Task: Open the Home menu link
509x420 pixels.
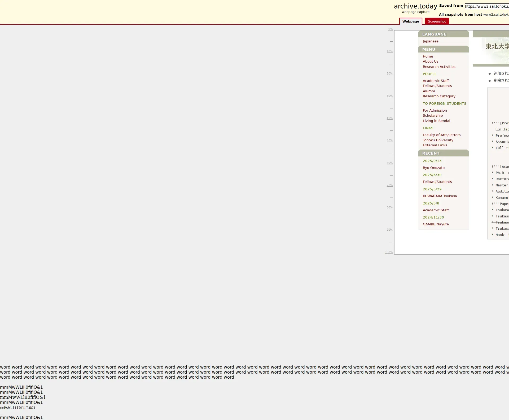Action: pyautogui.click(x=428, y=56)
